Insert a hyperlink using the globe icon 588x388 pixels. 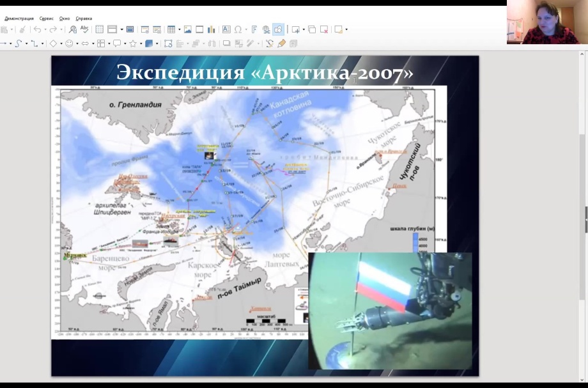point(266,29)
